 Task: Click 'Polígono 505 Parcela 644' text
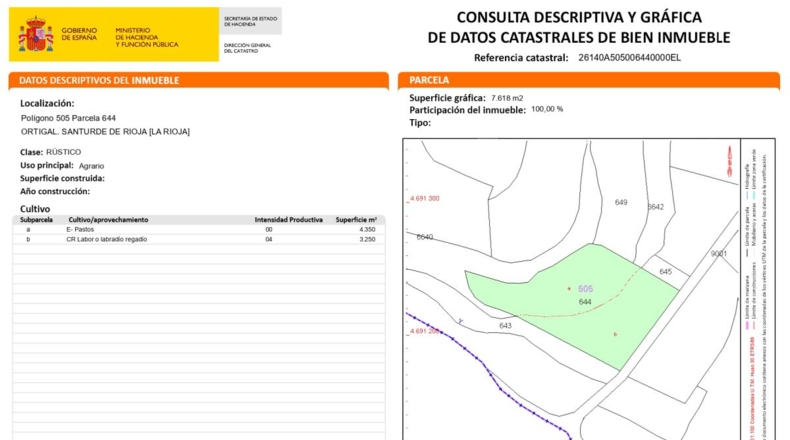[x=69, y=118]
